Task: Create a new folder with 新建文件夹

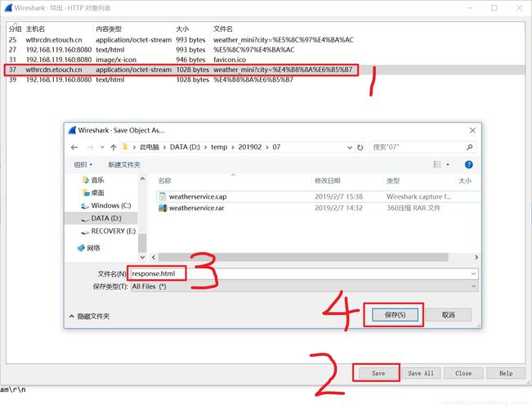Action: (x=124, y=164)
